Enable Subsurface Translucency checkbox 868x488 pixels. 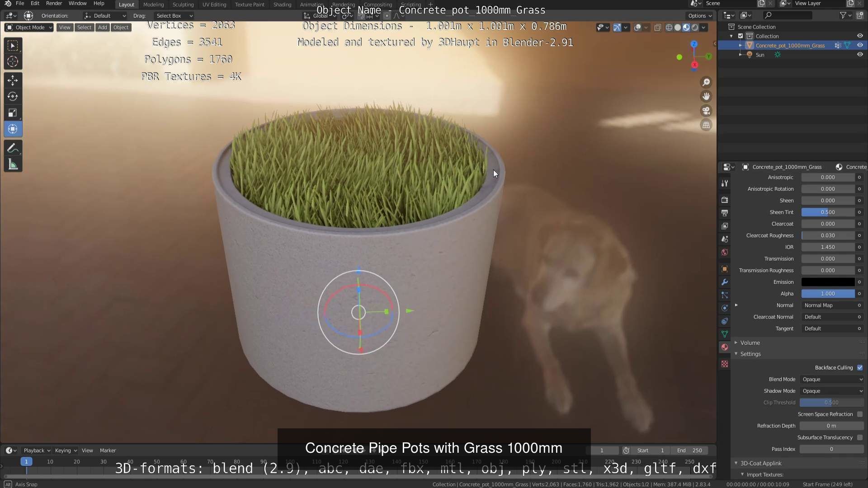click(x=860, y=437)
